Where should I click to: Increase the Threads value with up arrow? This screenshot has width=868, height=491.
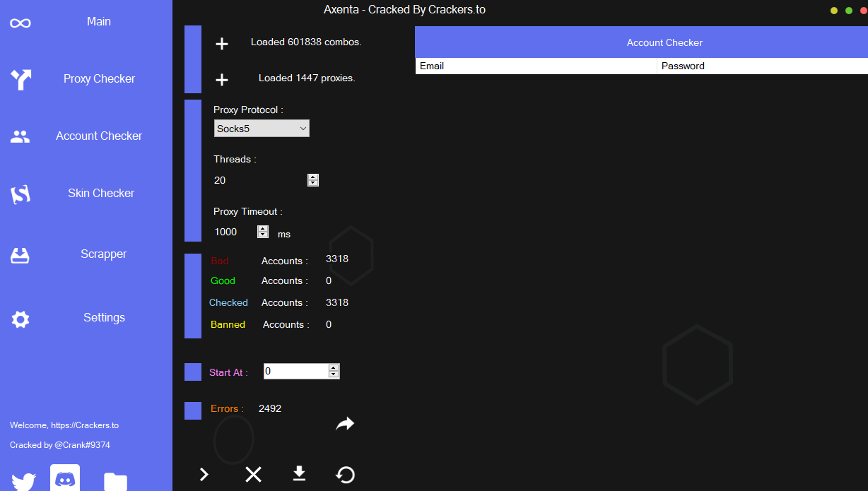(313, 177)
